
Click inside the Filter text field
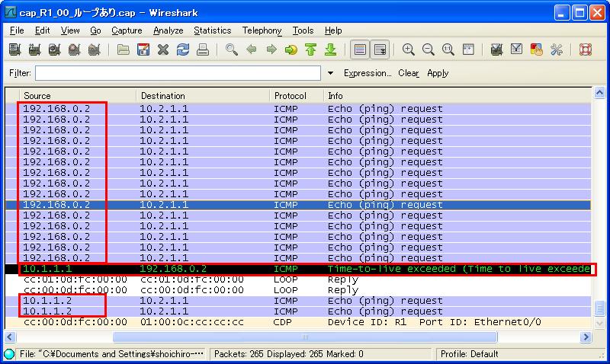coord(178,73)
